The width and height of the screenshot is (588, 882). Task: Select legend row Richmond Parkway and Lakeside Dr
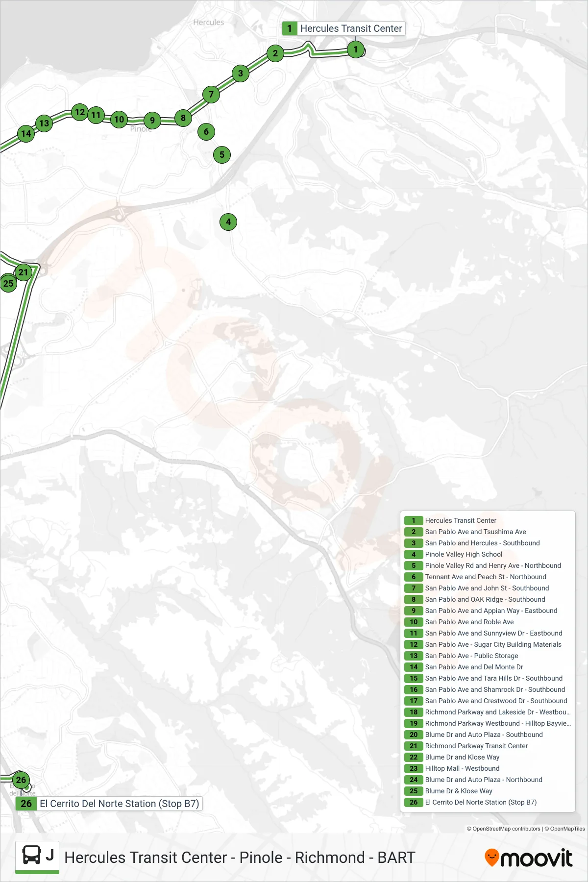pos(488,712)
